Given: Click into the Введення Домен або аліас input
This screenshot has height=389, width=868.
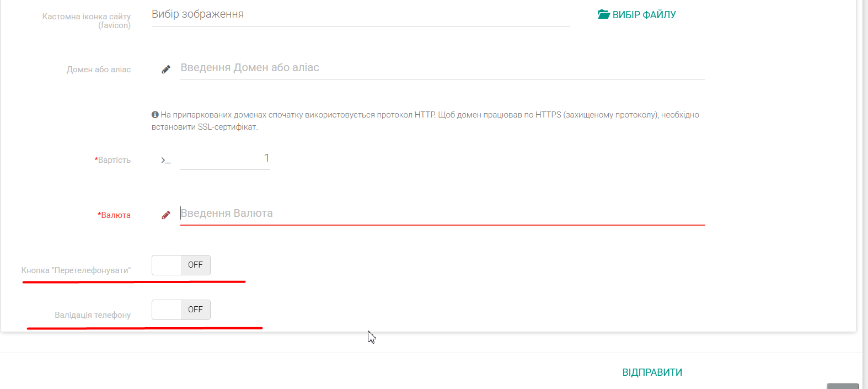Looking at the screenshot, I should pos(442,68).
